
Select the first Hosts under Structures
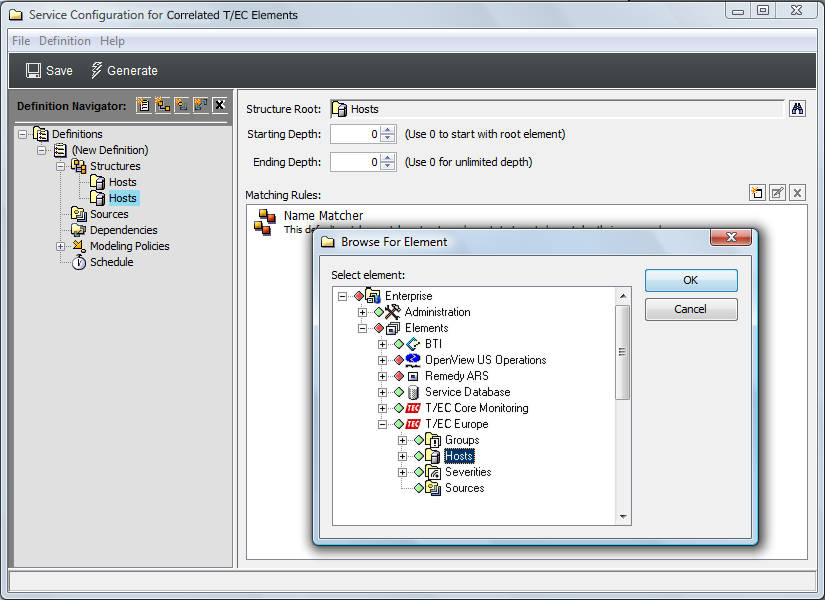tap(123, 182)
